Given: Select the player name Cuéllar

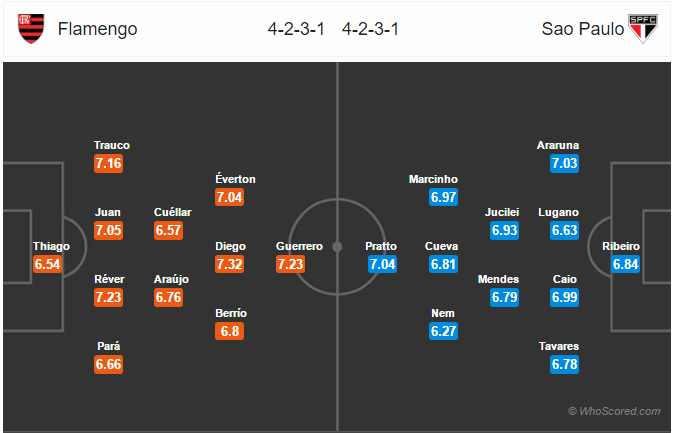Looking at the screenshot, I should coord(172,212).
